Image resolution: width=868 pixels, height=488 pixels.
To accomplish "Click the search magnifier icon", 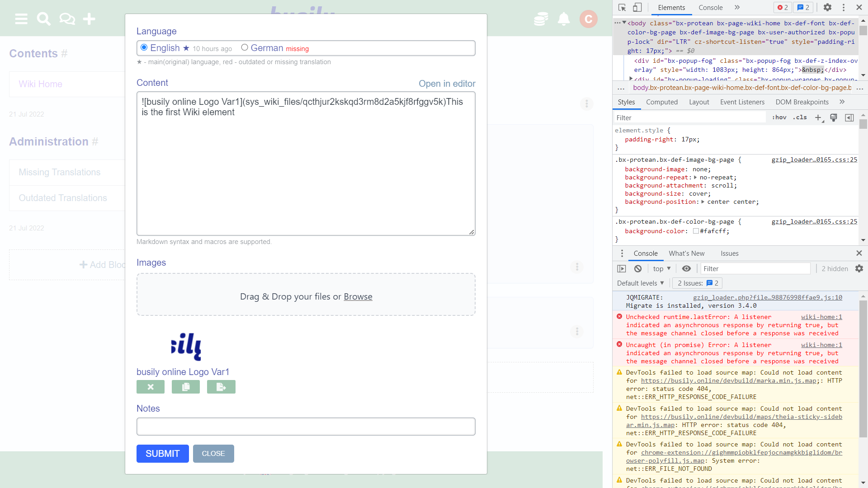I will [x=43, y=19].
